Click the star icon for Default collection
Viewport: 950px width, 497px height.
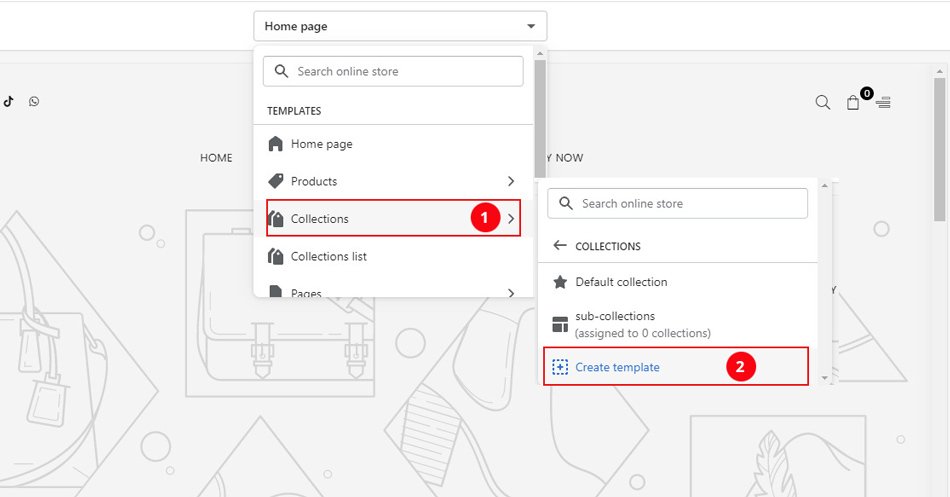tap(560, 282)
